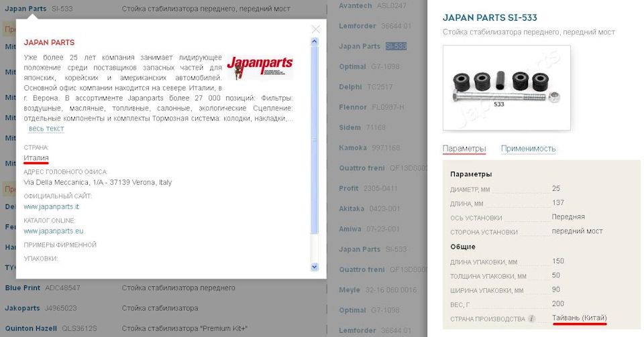644x337 pixels.
Task: Click the highlighted SI-533 part number
Action: (x=396, y=46)
